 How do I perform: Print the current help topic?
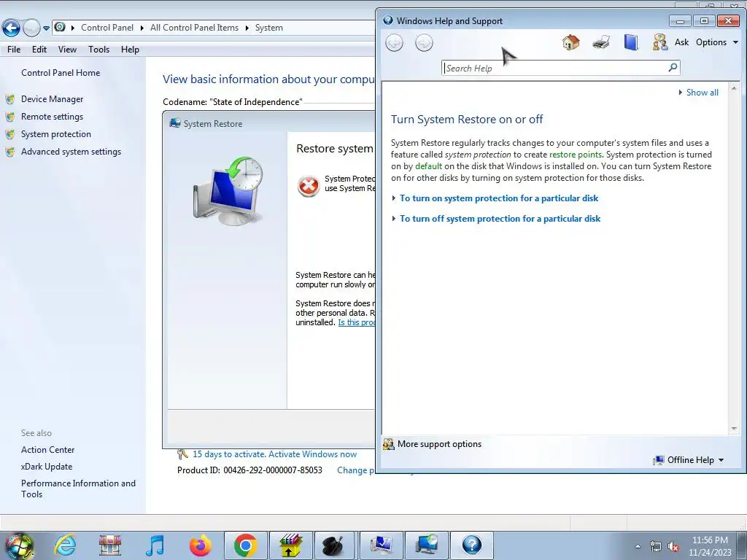point(601,42)
